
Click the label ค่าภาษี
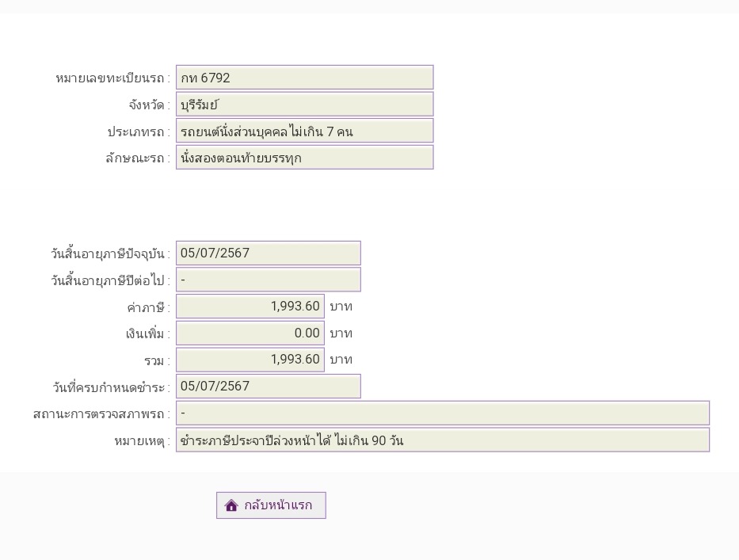click(148, 307)
